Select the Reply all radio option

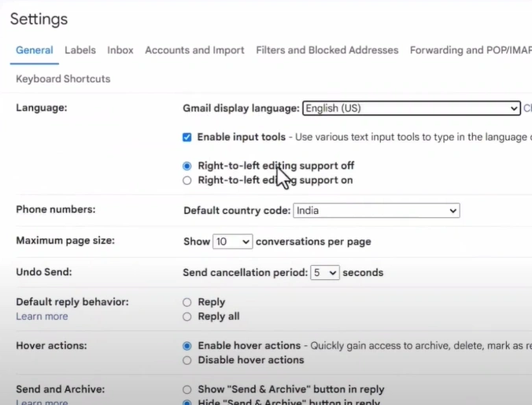(187, 317)
